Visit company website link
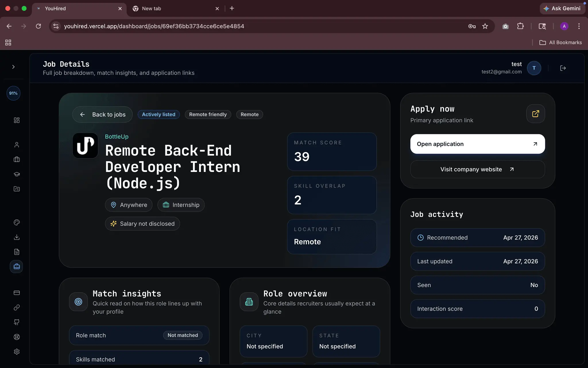This screenshot has width=588, height=368. point(477,169)
